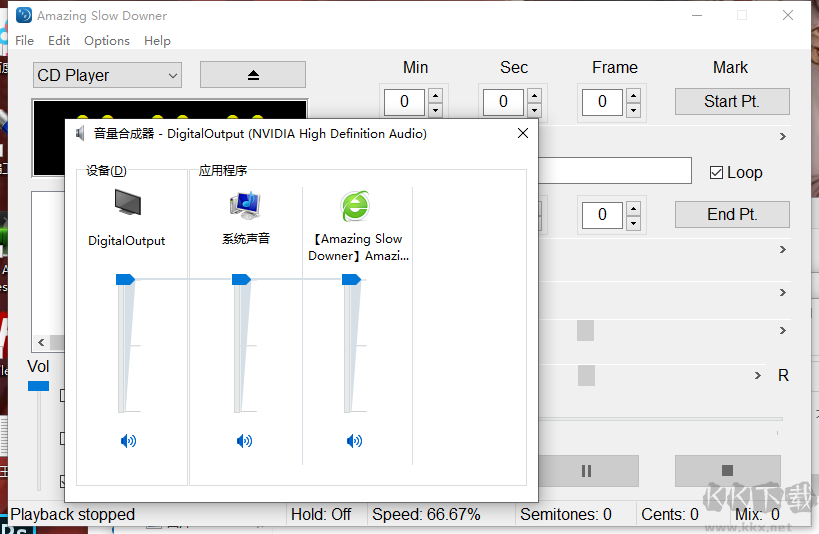Click the R button
Viewport: 819px width, 534px height.
pyautogui.click(x=783, y=376)
